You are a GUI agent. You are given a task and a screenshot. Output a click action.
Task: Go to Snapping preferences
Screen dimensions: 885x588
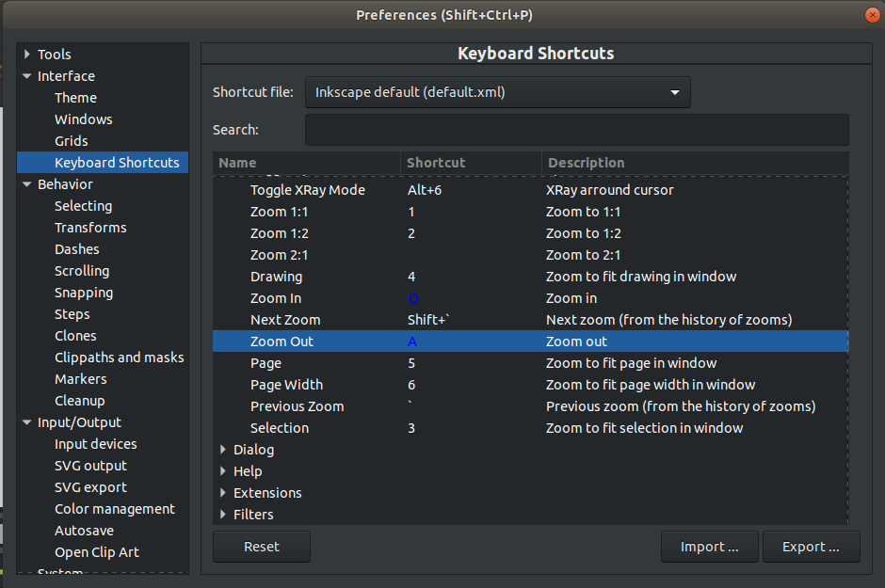84,293
